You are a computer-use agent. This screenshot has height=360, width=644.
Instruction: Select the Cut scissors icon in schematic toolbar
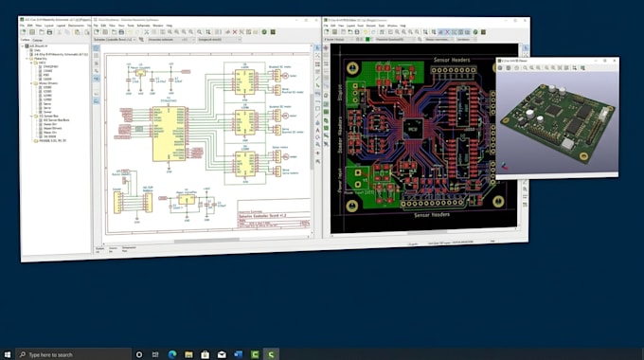coord(146,32)
